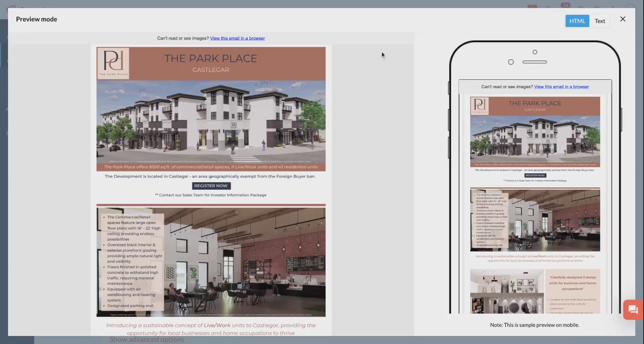644x344 pixels.
Task: Click 'View this email in a browser' in mobile preview
Action: pos(561,86)
